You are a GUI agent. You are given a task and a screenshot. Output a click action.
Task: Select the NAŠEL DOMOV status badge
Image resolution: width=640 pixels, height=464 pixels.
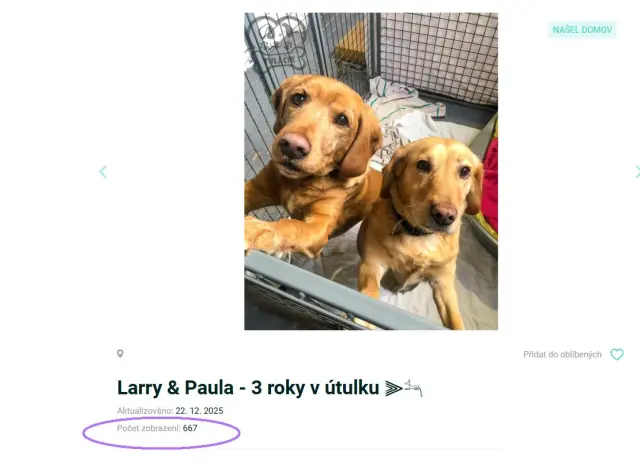click(x=582, y=30)
